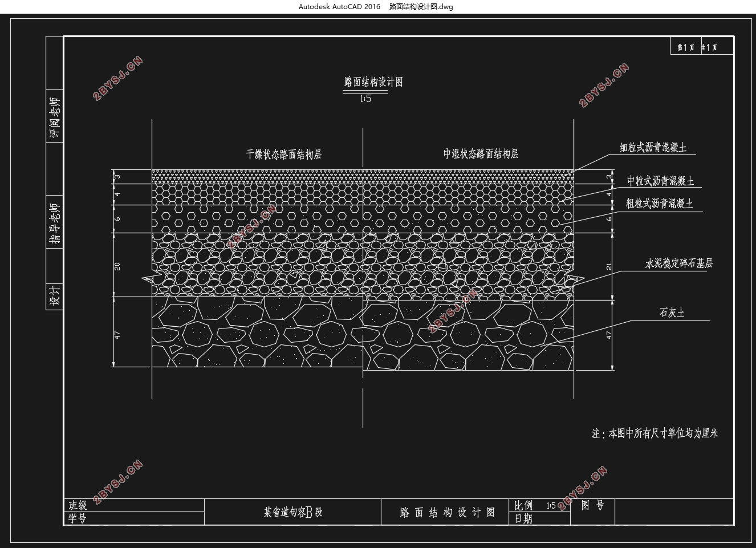Image resolution: width=756 pixels, height=548 pixels.
Task: Click the 评阅老师 side label
Action: [54, 117]
